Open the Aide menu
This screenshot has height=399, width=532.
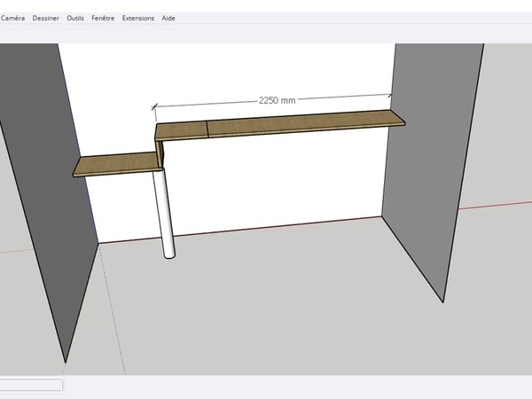168,18
